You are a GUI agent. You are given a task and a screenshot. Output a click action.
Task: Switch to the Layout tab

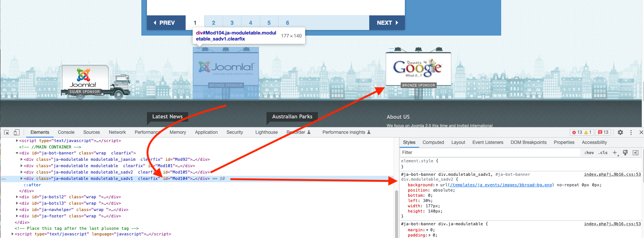pyautogui.click(x=458, y=142)
